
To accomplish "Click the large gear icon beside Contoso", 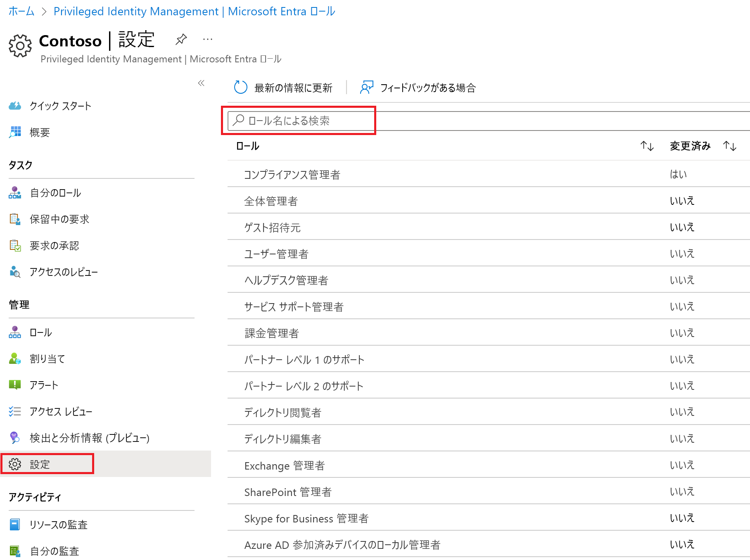I will (20, 45).
